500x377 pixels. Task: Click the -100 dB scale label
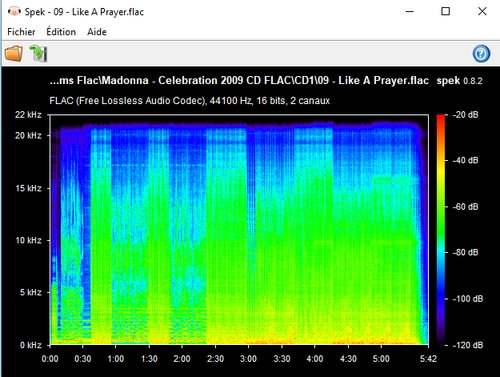(468, 299)
